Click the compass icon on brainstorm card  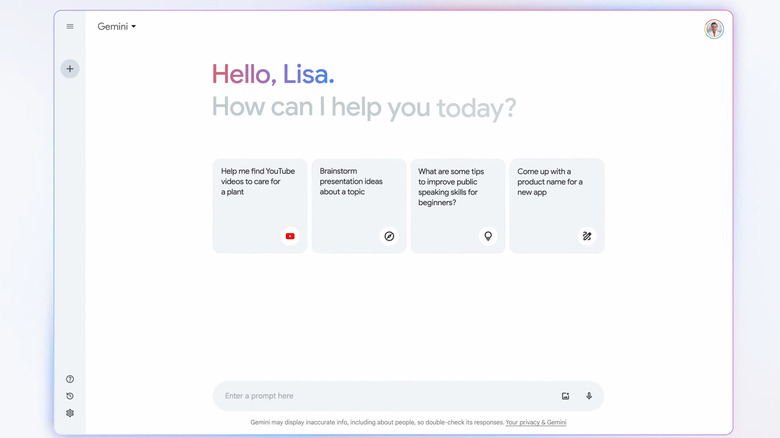click(389, 236)
